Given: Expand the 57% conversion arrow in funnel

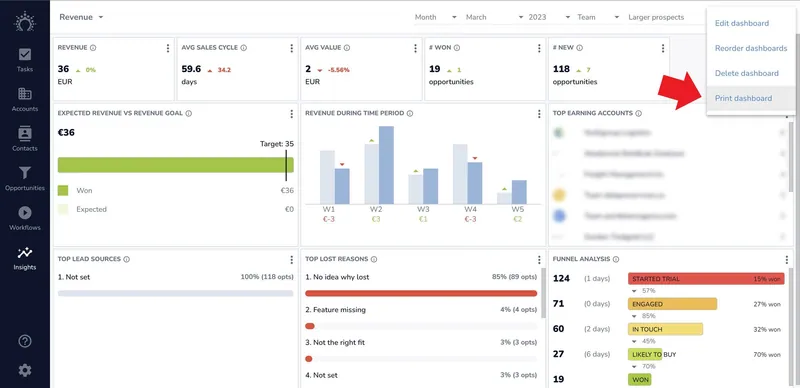Looking at the screenshot, I should [634, 290].
